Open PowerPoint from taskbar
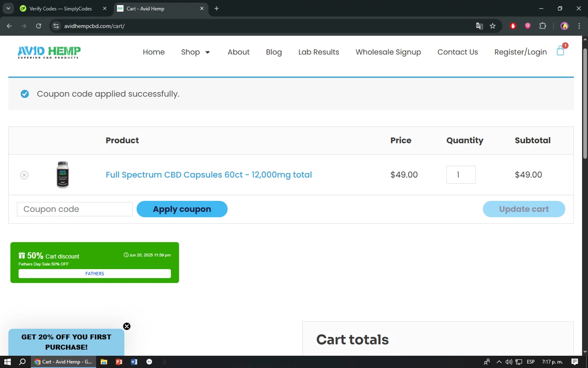The height and width of the screenshot is (368, 588). pyautogui.click(x=119, y=362)
